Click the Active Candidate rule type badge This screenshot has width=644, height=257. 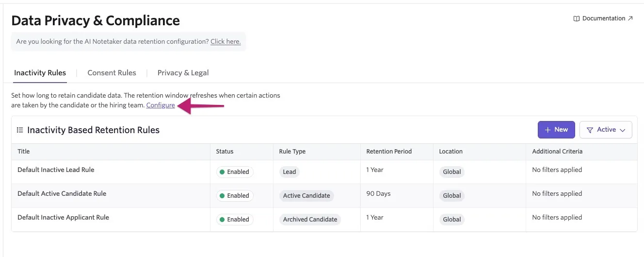click(306, 195)
